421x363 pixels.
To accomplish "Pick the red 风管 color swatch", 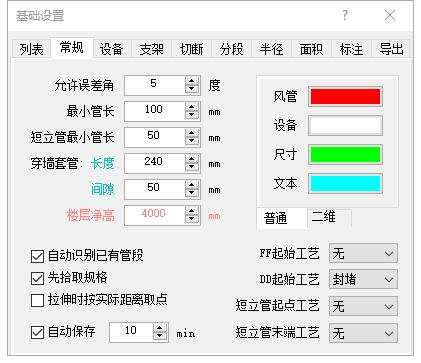I will pyautogui.click(x=345, y=97).
